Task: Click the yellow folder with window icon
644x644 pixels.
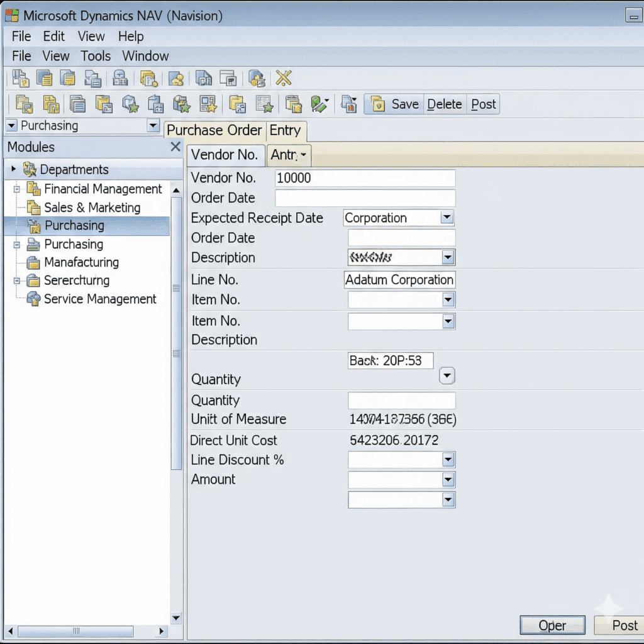Action: pyautogui.click(x=104, y=104)
